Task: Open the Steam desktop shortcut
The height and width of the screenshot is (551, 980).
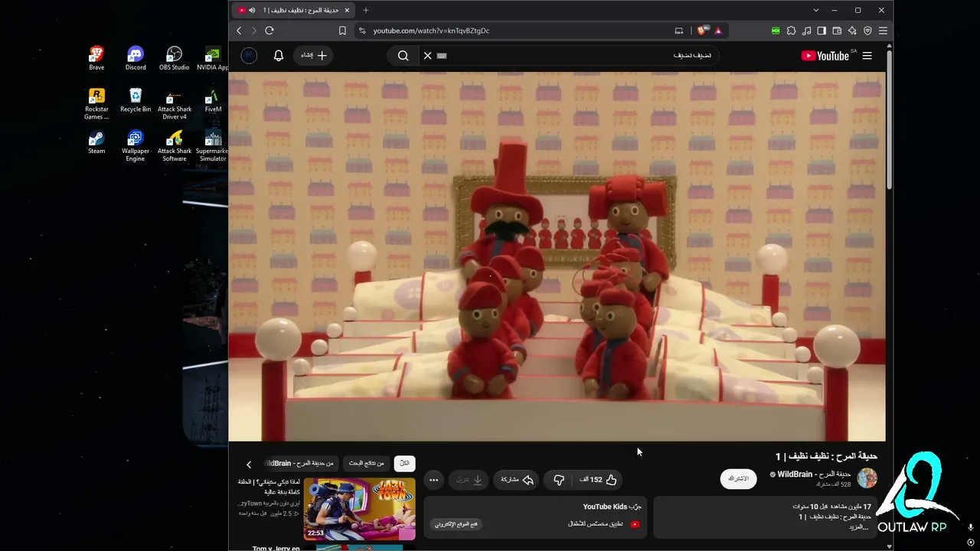Action: tap(96, 142)
